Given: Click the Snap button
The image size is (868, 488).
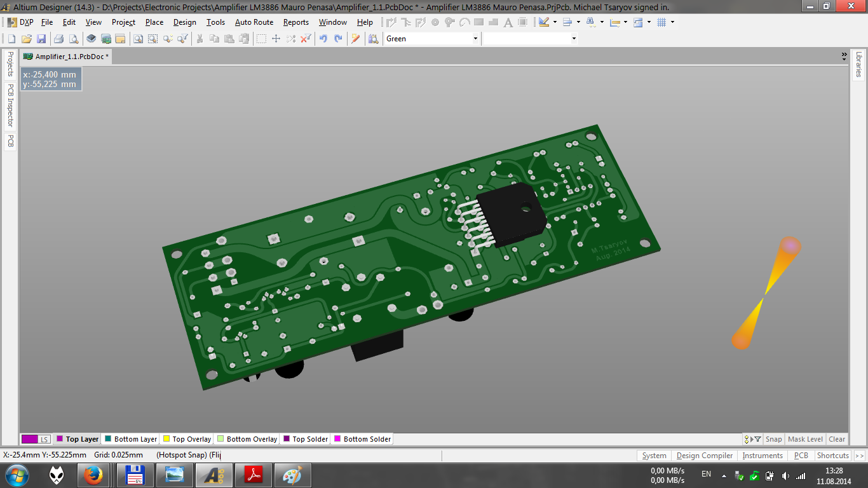Looking at the screenshot, I should point(773,439).
